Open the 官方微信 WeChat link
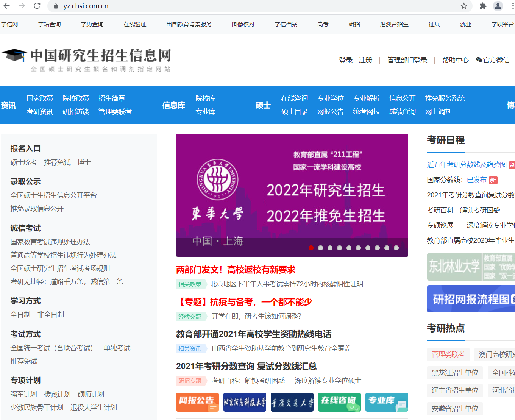The width and height of the screenshot is (515, 420). [x=493, y=60]
